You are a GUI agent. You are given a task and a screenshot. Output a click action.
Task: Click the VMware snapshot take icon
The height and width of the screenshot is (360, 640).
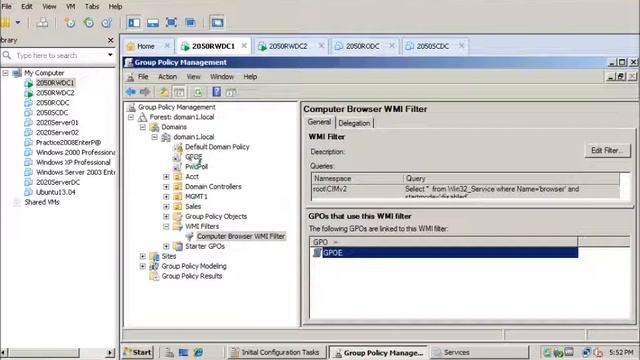tap(70, 22)
